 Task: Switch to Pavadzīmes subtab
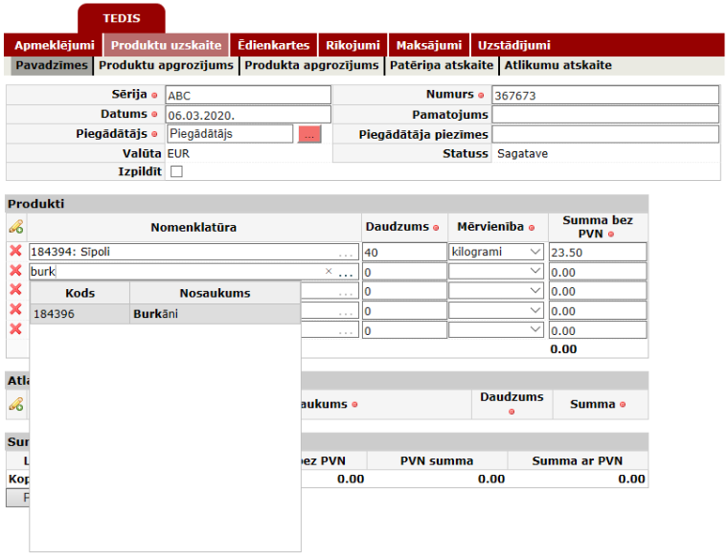click(51, 65)
